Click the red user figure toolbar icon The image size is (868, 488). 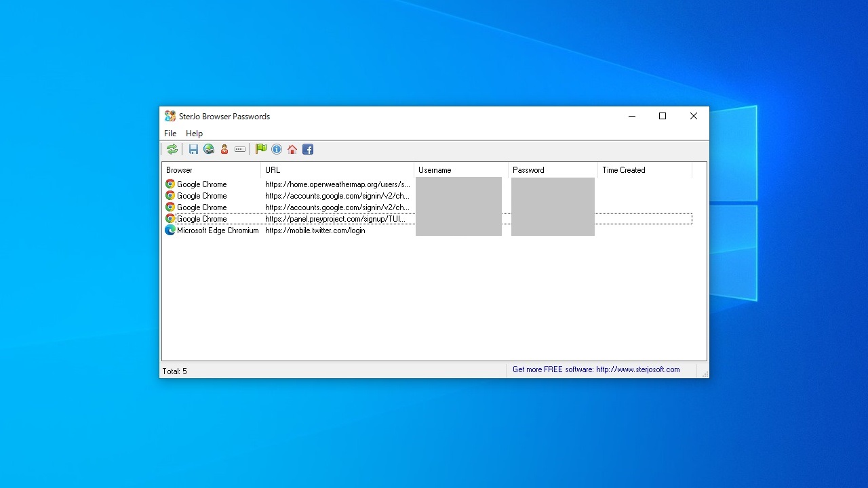[x=224, y=149]
